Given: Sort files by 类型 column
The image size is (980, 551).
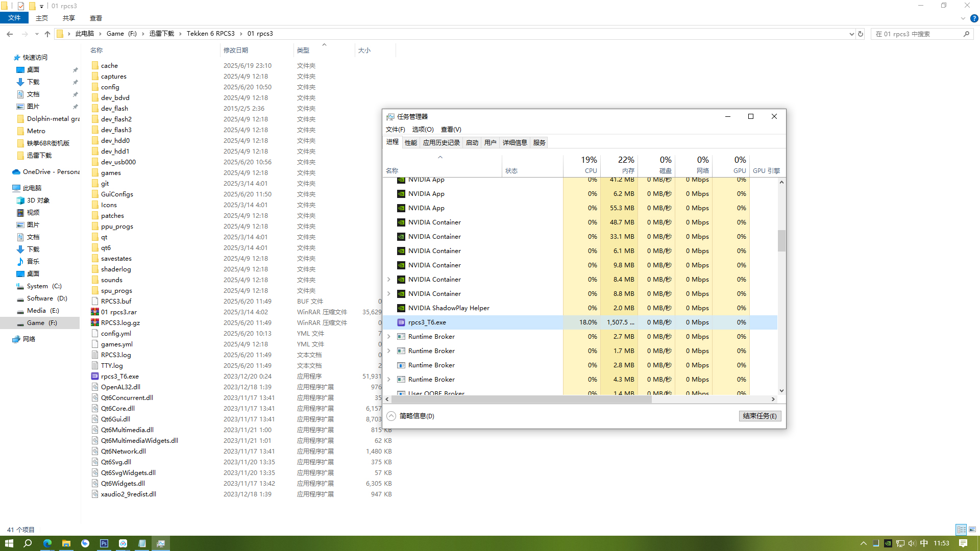Looking at the screenshot, I should coord(324,50).
